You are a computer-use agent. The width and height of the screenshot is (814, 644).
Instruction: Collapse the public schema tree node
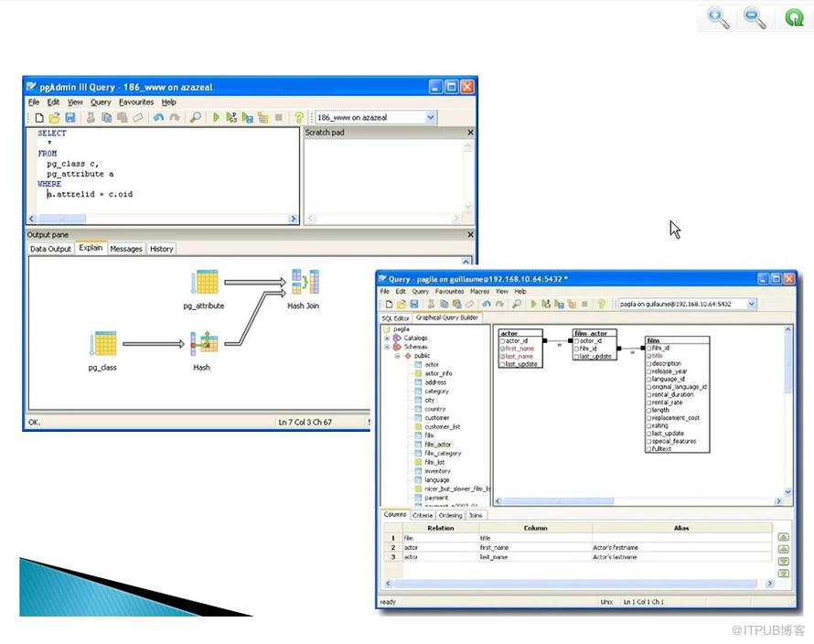pos(397,356)
